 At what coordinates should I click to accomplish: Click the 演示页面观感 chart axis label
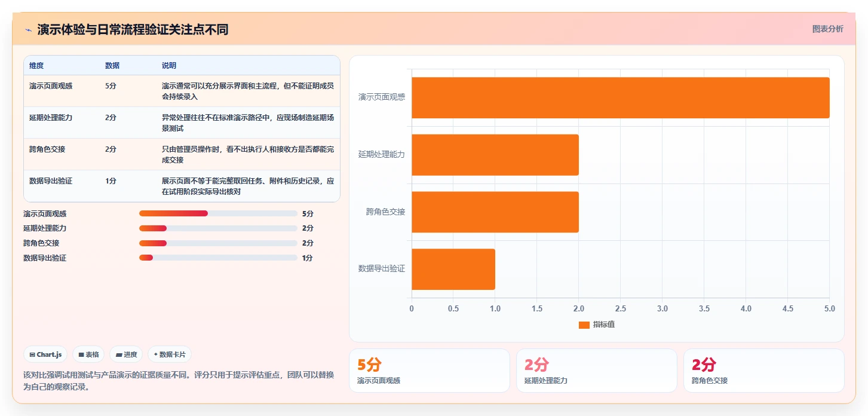point(382,97)
